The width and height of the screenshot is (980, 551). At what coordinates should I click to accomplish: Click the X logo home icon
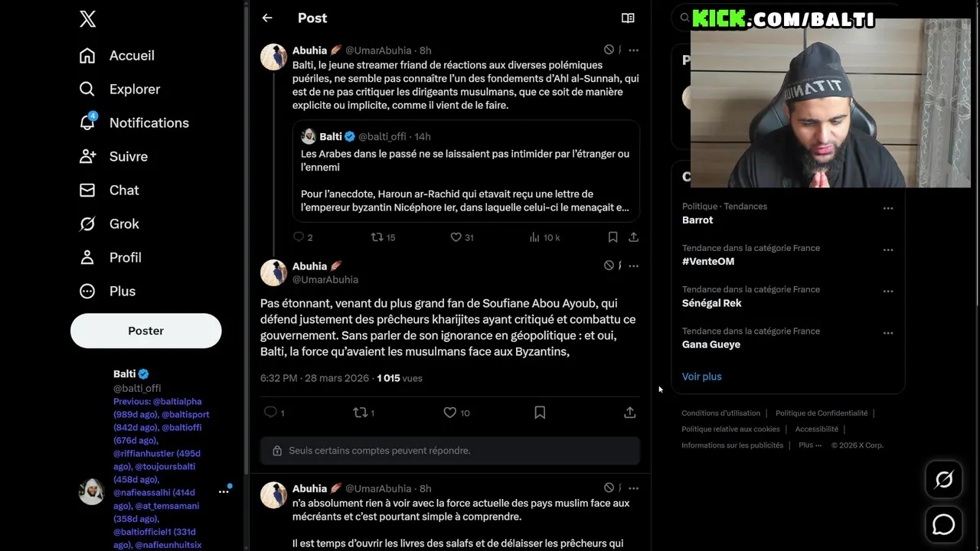pos(88,19)
